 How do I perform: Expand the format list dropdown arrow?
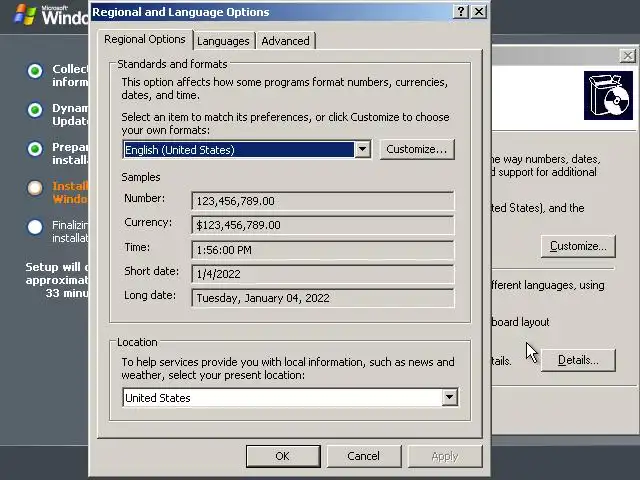[x=362, y=149]
